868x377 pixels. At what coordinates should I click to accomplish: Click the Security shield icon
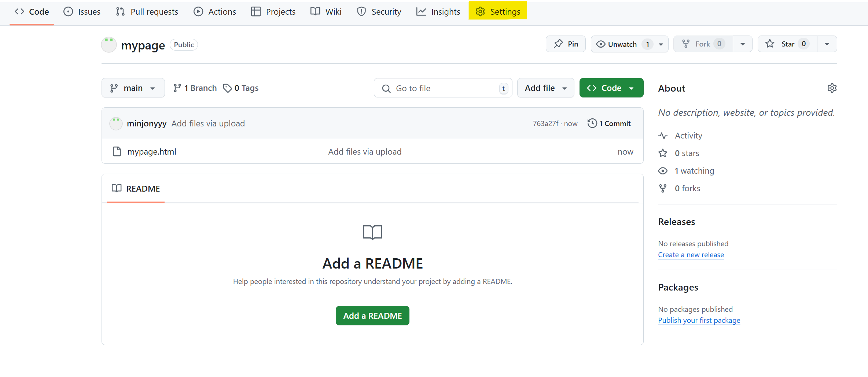tap(361, 12)
